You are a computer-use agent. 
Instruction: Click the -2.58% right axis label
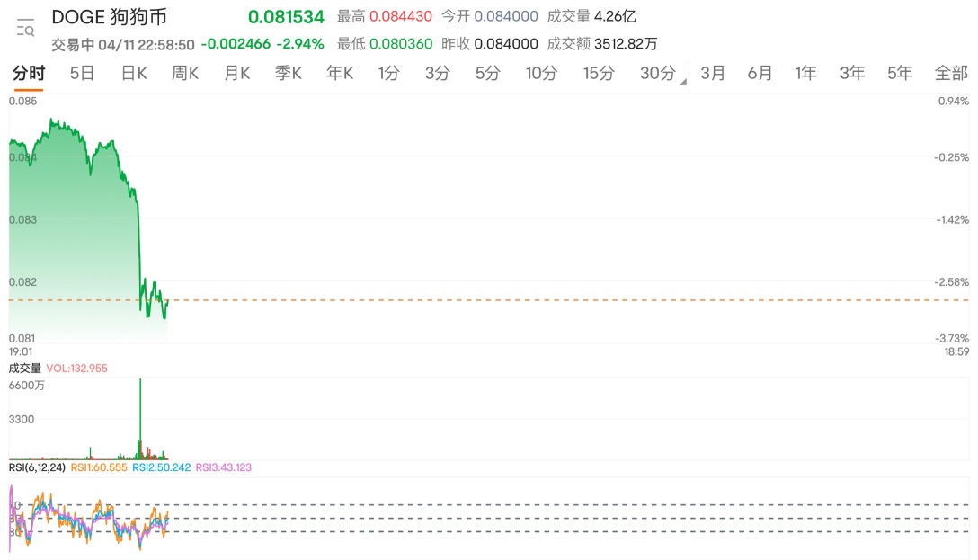click(x=951, y=282)
